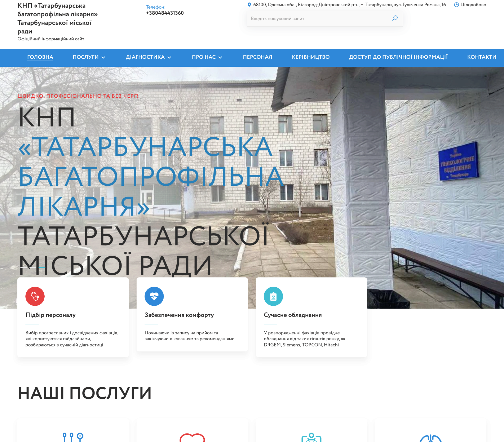504x442 pixels.
Task: Expand the ПРО НАС dropdown menu
Action: [x=207, y=57]
